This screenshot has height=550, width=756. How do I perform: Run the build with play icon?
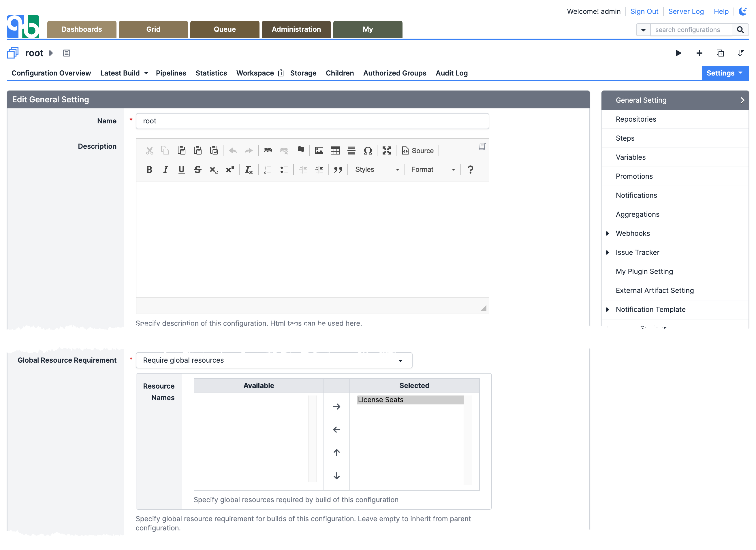pos(678,53)
